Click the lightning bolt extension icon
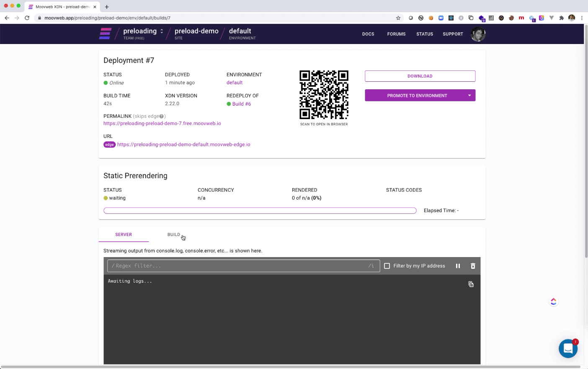This screenshot has width=588, height=369. [x=461, y=18]
